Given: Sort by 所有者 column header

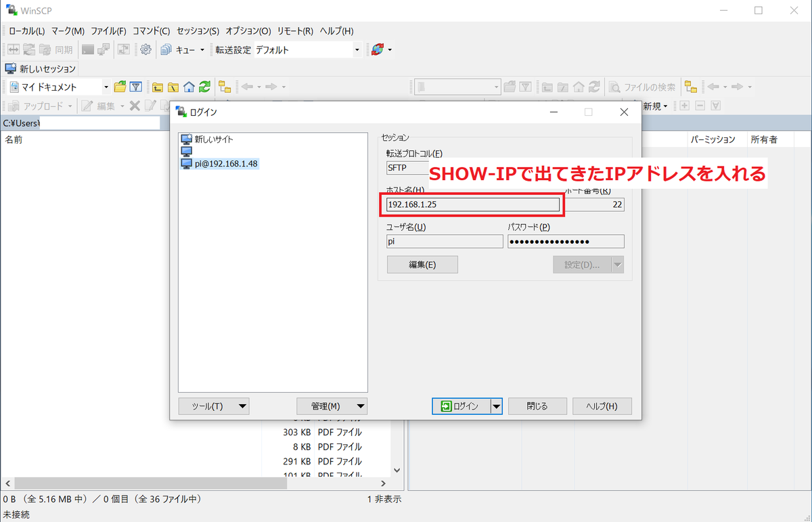Looking at the screenshot, I should click(x=763, y=139).
